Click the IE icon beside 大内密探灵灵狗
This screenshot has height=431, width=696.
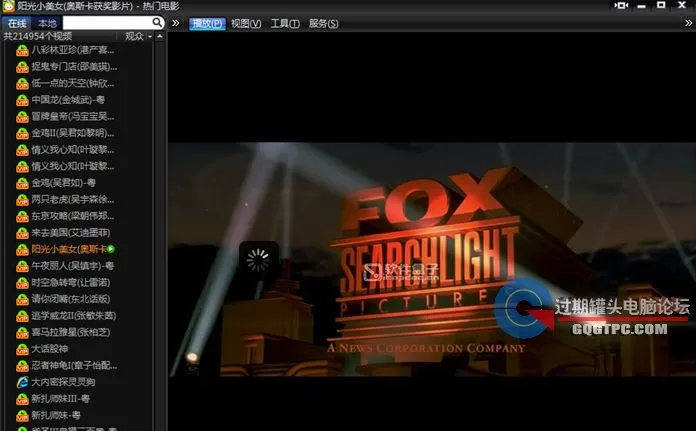point(22,382)
